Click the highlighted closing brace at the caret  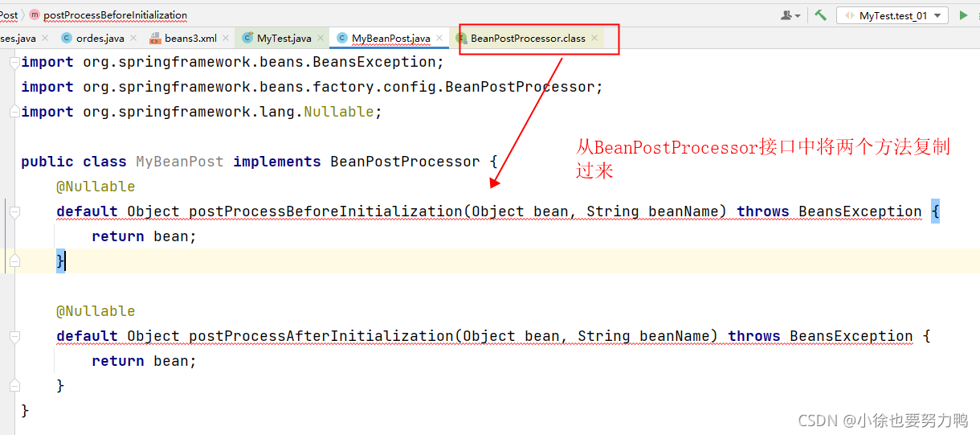tap(60, 261)
